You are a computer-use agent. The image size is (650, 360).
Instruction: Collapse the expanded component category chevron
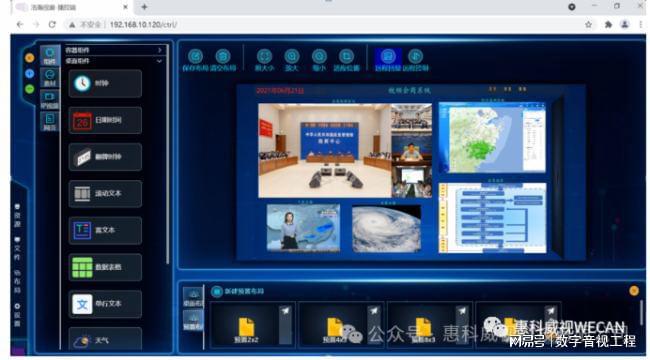(x=160, y=61)
